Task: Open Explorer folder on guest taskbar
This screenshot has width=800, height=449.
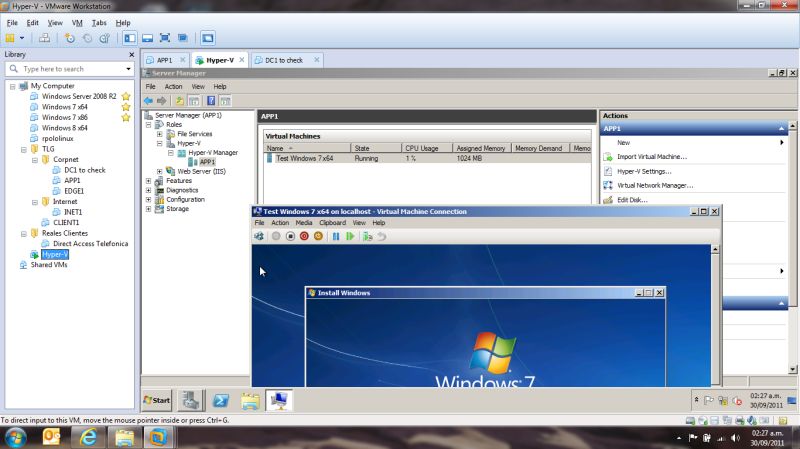Action: pos(250,401)
